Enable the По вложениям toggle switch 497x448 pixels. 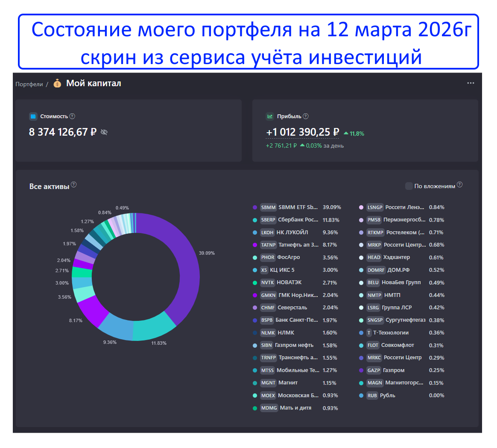[x=409, y=186]
